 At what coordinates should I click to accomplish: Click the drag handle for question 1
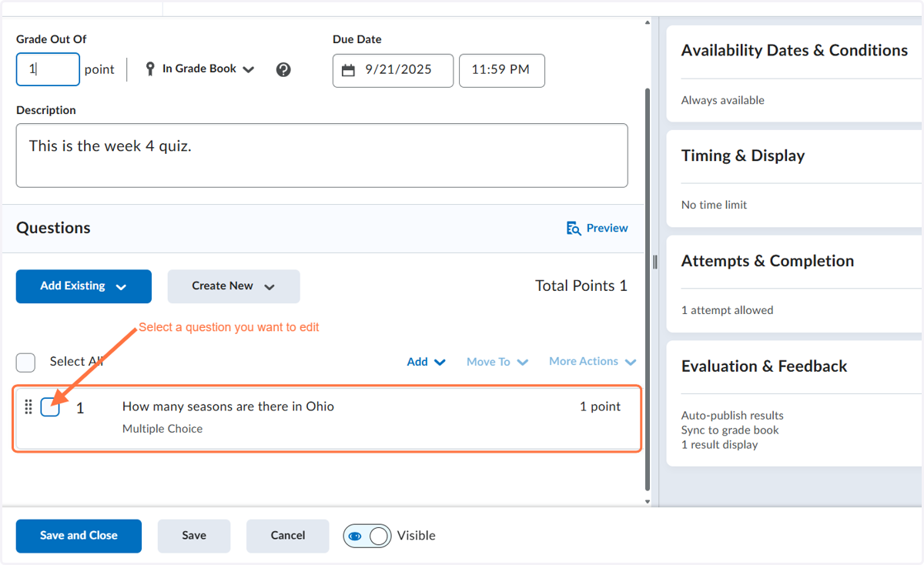[x=28, y=406]
